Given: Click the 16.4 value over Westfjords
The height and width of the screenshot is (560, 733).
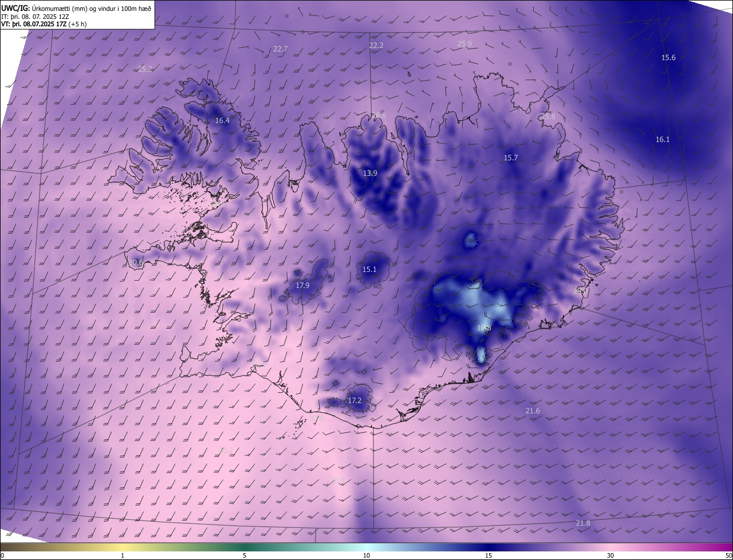Looking at the screenshot, I should point(222,121).
